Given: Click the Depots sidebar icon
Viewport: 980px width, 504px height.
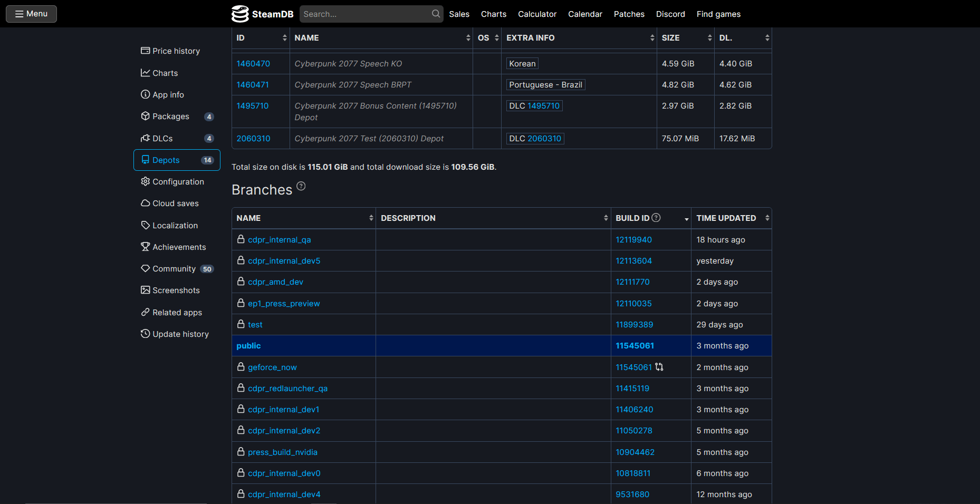Looking at the screenshot, I should pos(145,160).
